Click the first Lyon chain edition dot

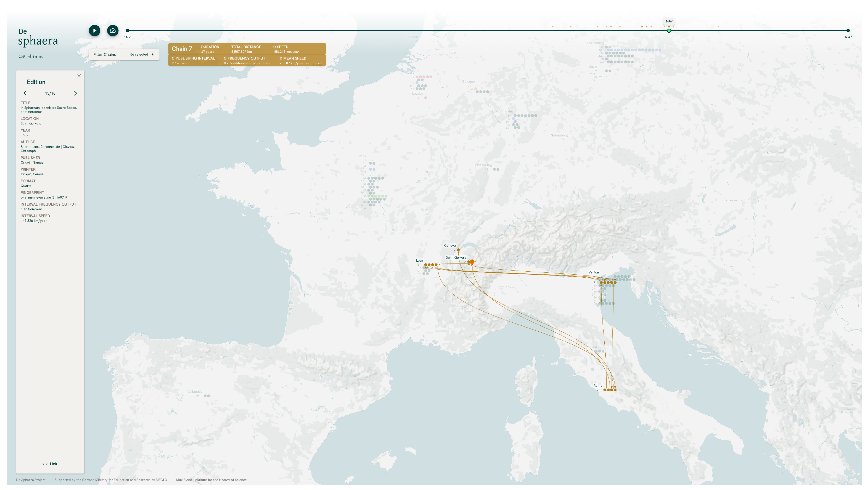click(x=426, y=265)
